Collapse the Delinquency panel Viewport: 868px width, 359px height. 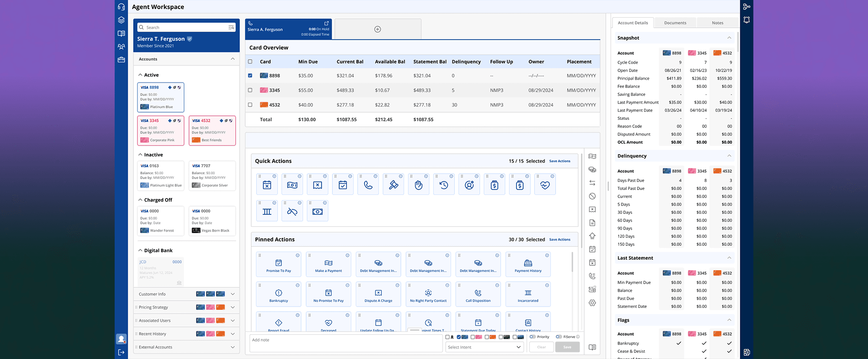tap(729, 156)
